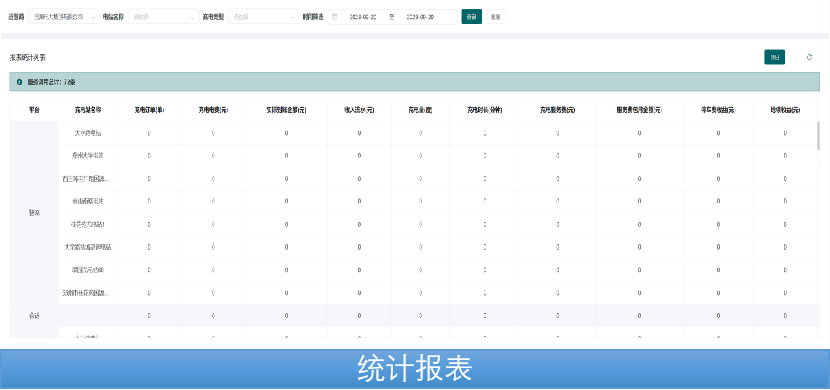Select the start date 2023-05-20 field
This screenshot has width=830, height=390.
click(363, 17)
